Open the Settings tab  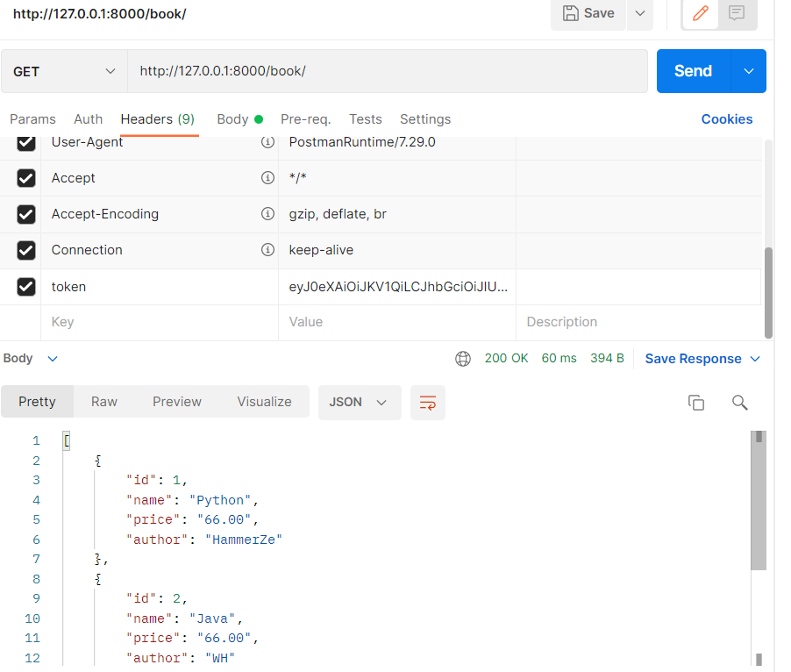coord(425,119)
